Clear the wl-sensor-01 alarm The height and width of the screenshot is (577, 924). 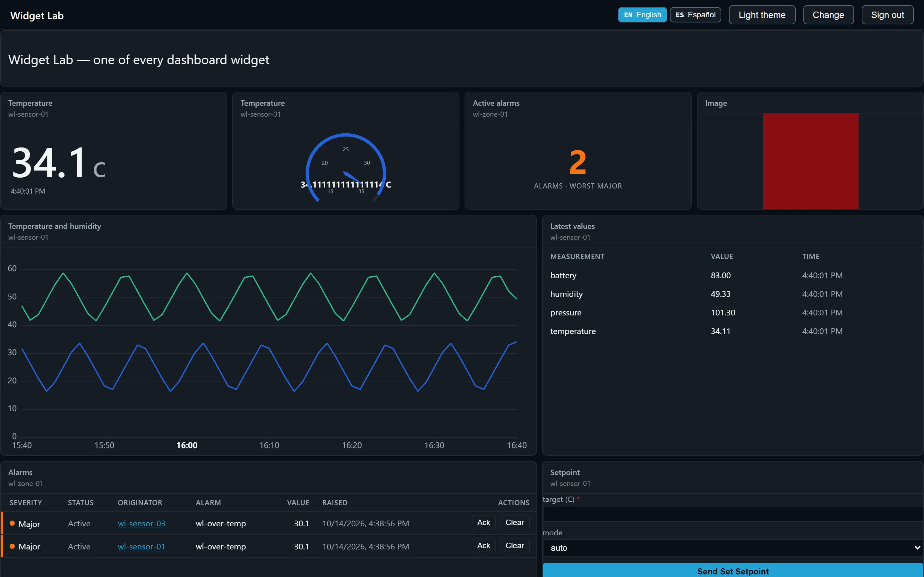[514, 546]
